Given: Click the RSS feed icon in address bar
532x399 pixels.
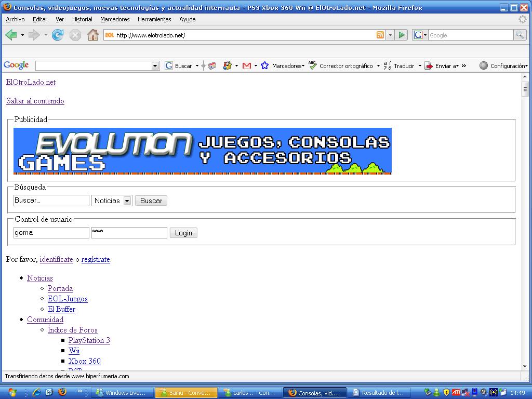Looking at the screenshot, I should pyautogui.click(x=380, y=35).
